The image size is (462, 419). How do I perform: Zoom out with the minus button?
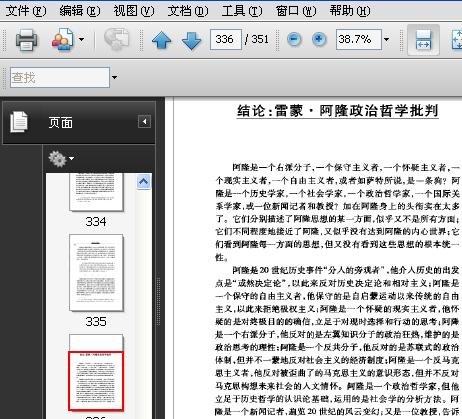click(294, 39)
